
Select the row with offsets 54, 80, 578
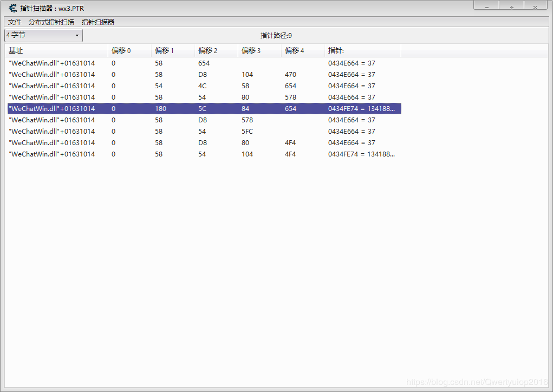(204, 97)
